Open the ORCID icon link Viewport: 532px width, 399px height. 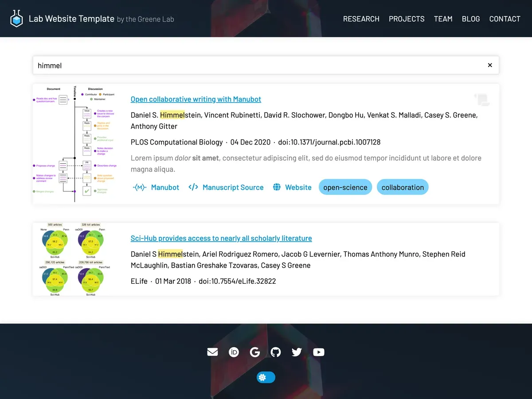234,352
